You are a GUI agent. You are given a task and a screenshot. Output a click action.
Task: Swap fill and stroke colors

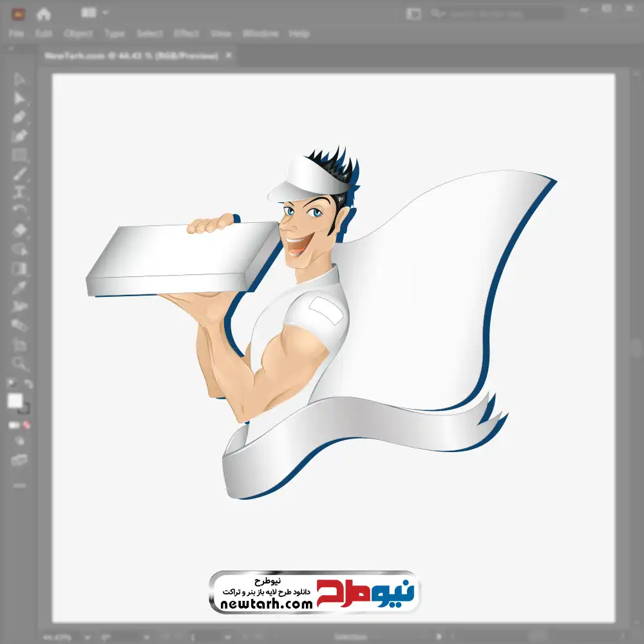pyautogui.click(x=28, y=384)
